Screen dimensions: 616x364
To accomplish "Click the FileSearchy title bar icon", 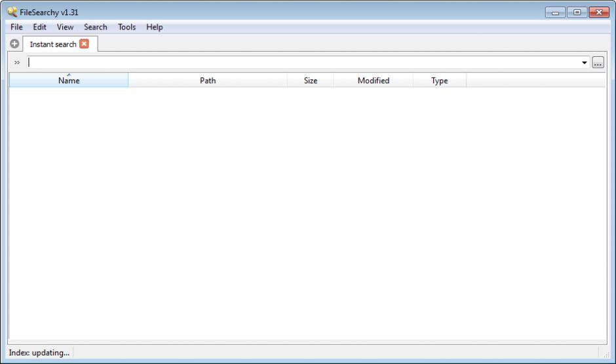I will 12,12.
